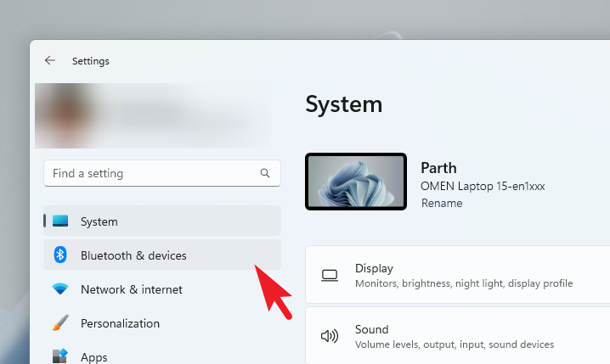The height and width of the screenshot is (364, 610).
Task: Open the Apps label in the sidebar
Action: (94, 357)
